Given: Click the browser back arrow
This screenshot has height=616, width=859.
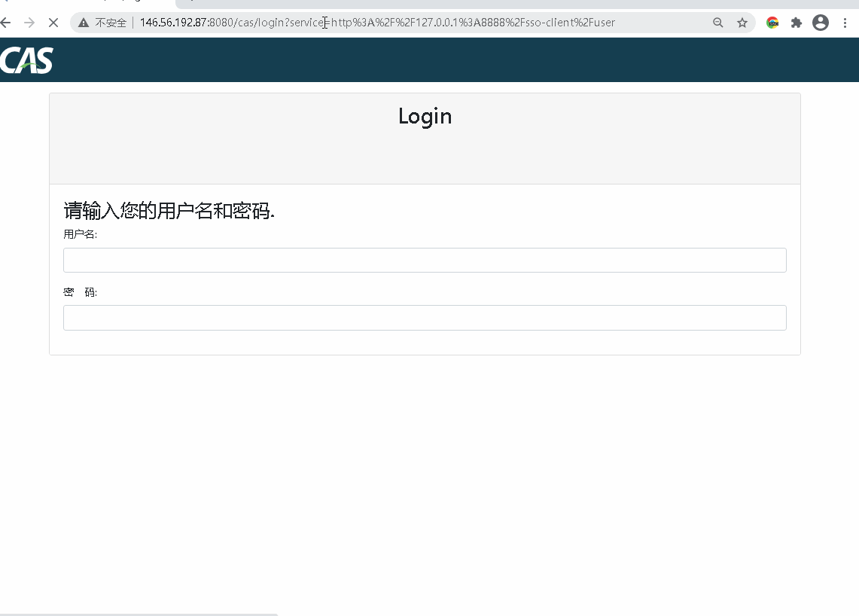Looking at the screenshot, I should pyautogui.click(x=6, y=23).
